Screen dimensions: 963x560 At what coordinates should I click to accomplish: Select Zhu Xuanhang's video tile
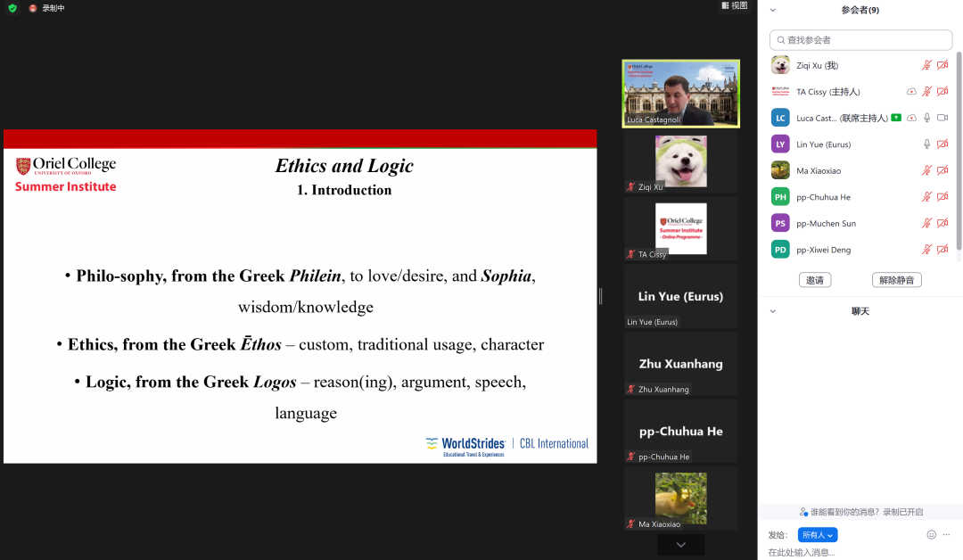coord(681,364)
